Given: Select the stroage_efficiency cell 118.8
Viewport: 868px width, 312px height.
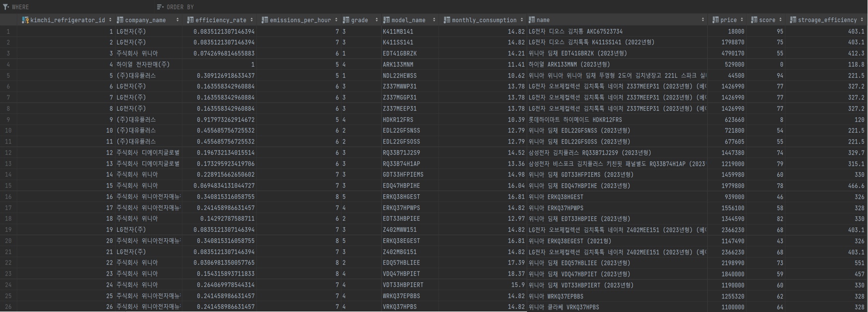Looking at the screenshot, I should pos(826,64).
